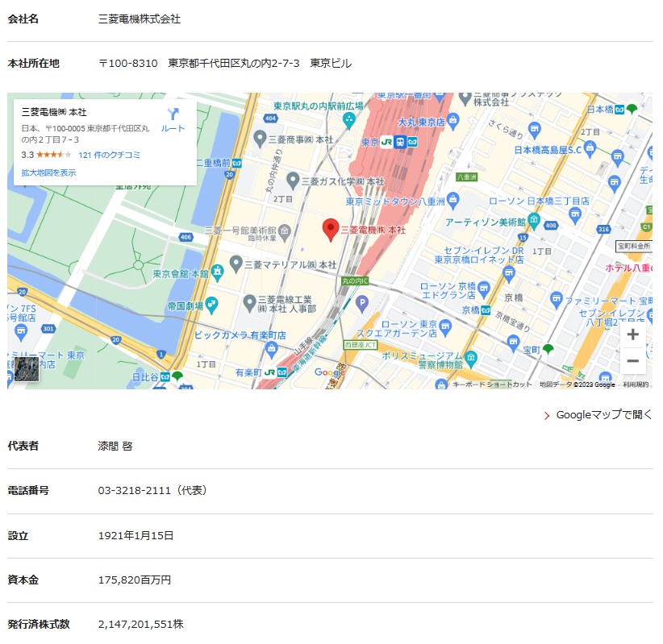Click the 帝国劇場 theater icon

211,304
